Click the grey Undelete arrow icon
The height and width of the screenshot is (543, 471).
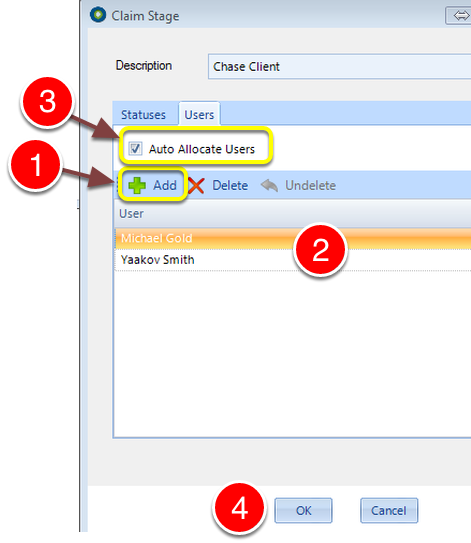269,185
